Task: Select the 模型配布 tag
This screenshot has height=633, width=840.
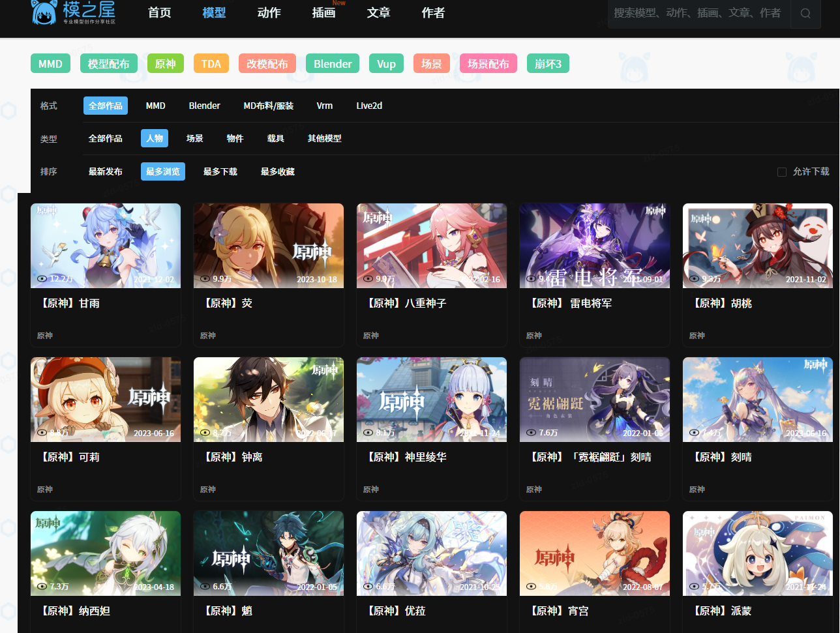Action: click(x=109, y=64)
